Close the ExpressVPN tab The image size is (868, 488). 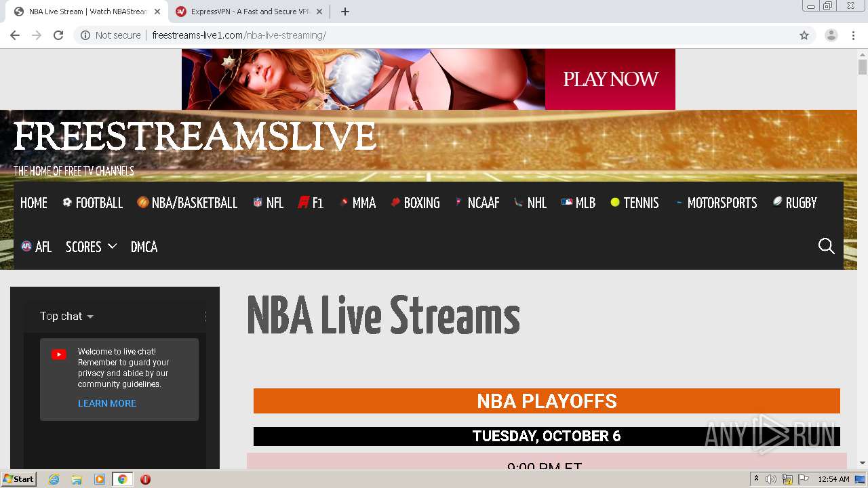tap(319, 12)
